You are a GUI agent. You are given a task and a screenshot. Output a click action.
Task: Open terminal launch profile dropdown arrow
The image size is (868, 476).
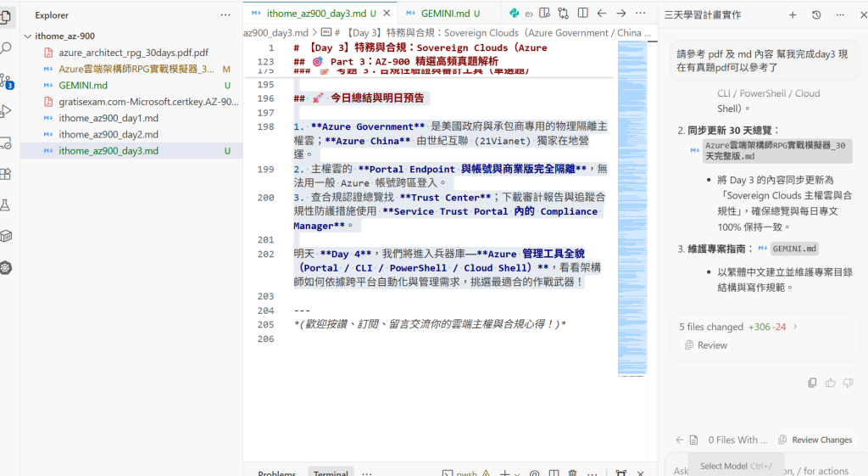517,473
